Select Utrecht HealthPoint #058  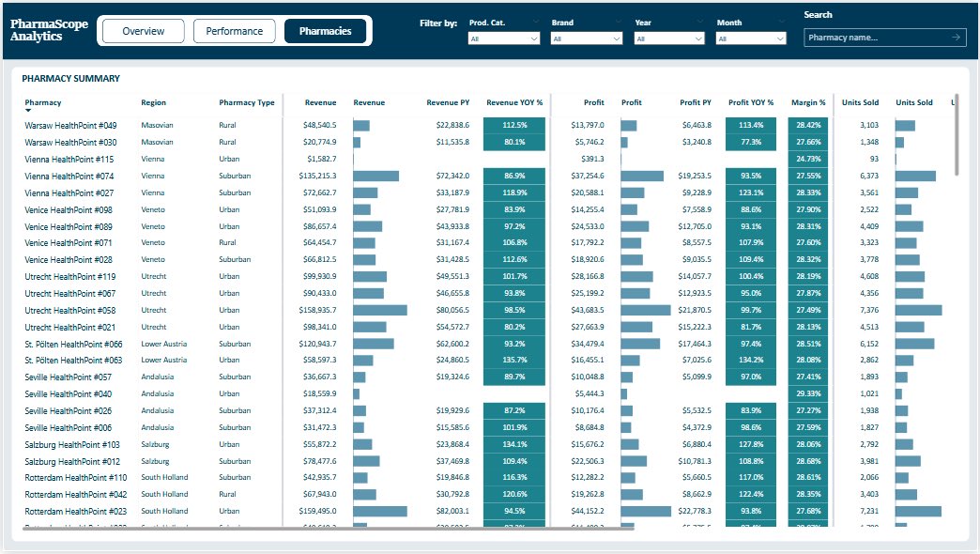pos(70,310)
